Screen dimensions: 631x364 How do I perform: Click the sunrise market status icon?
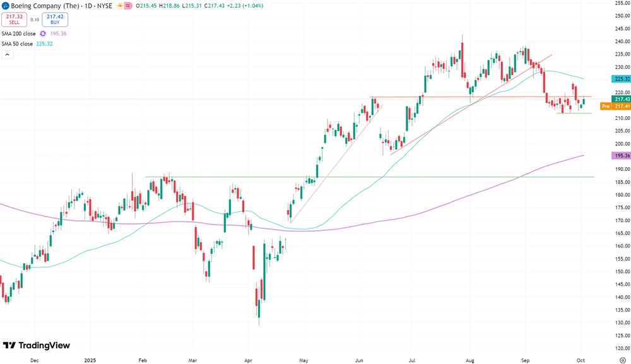[120, 6]
